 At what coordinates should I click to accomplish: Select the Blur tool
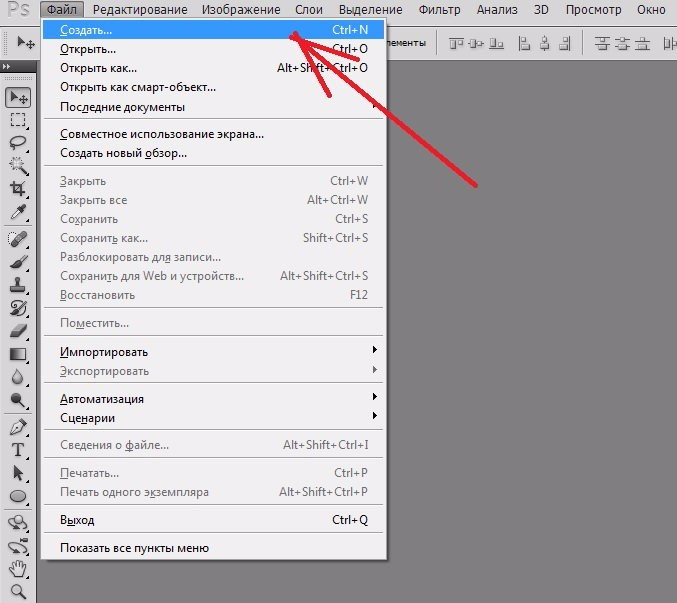click(18, 377)
